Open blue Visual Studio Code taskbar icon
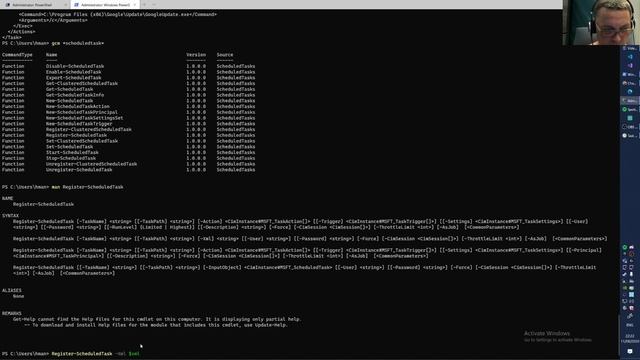This screenshot has width=640, height=360. pyautogui.click(x=630, y=57)
